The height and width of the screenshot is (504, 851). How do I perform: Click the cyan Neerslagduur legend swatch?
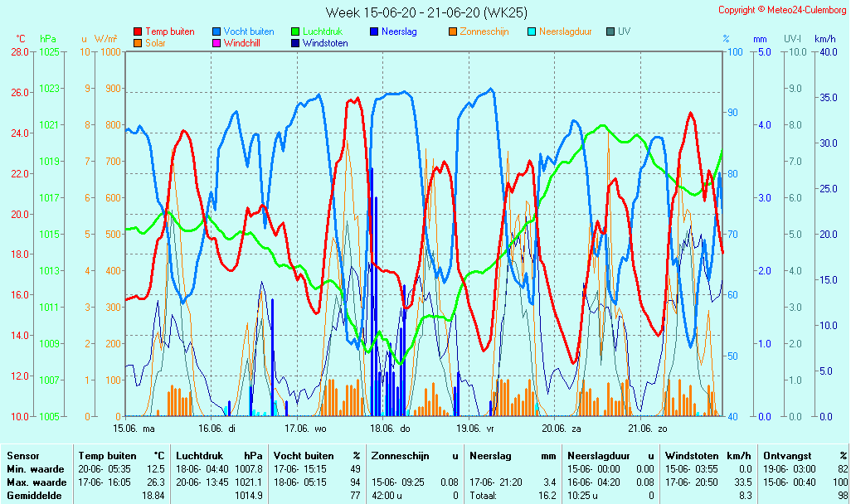(532, 31)
